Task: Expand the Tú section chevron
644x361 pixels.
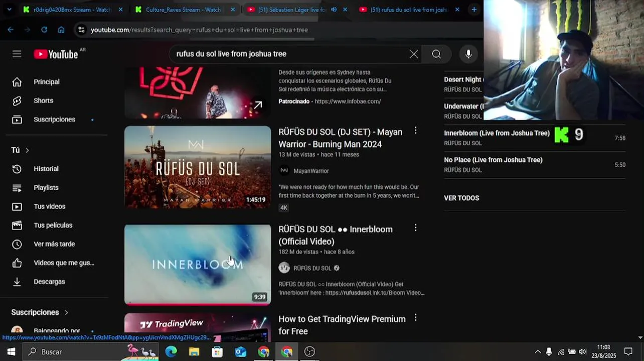Action: point(27,150)
